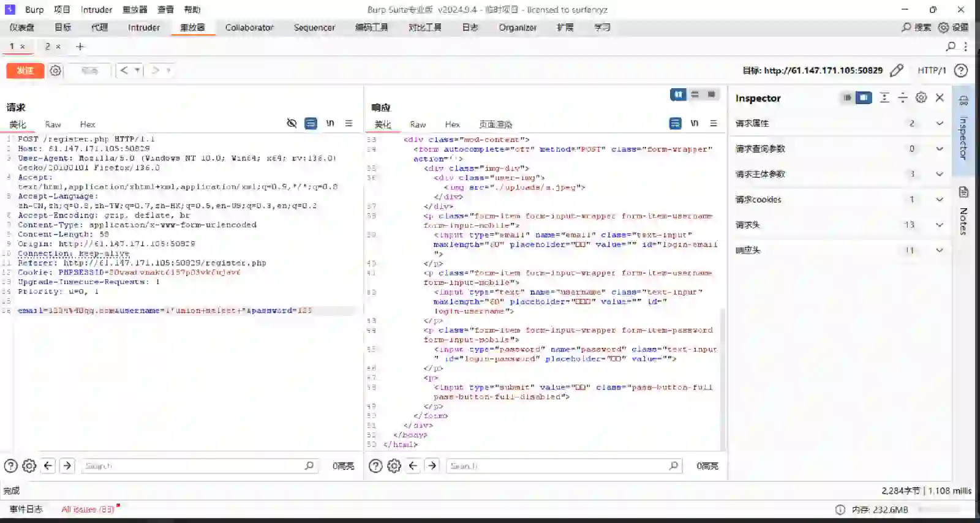Screen dimensions: 980x523
Task: Open the Notes side panel
Action: [963, 211]
